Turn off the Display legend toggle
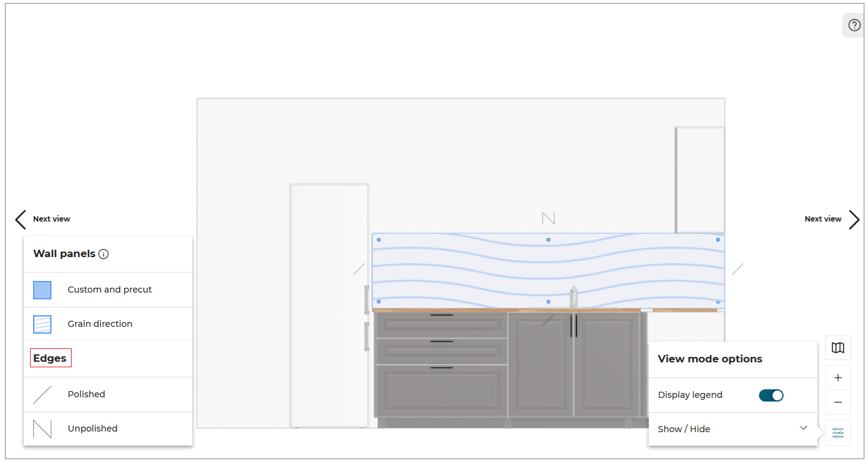This screenshot has height=464, width=868. click(x=771, y=395)
